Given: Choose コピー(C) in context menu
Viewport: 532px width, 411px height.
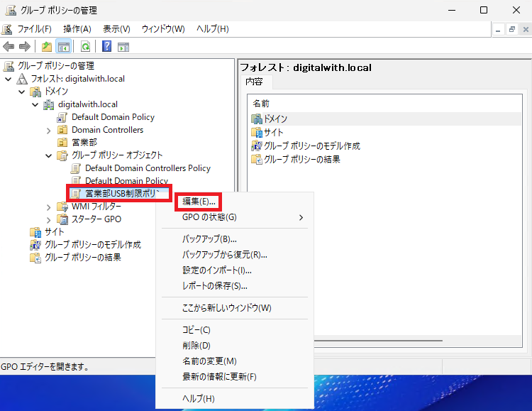Looking at the screenshot, I should pyautogui.click(x=196, y=330).
